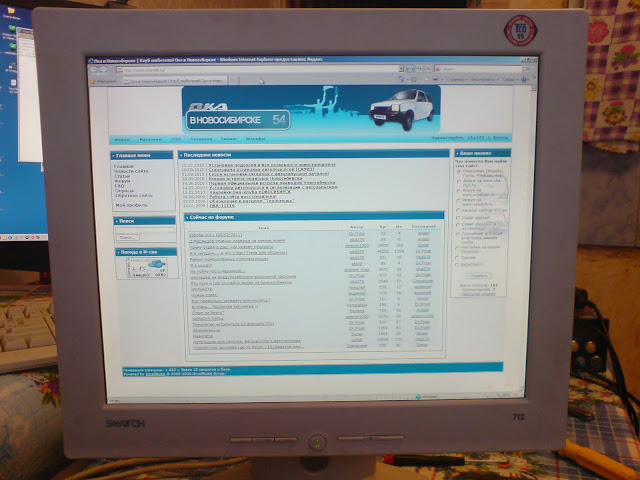This screenshot has height=480, width=640.
Task: Open Новости сайта in the main menu
Action: pos(131,171)
